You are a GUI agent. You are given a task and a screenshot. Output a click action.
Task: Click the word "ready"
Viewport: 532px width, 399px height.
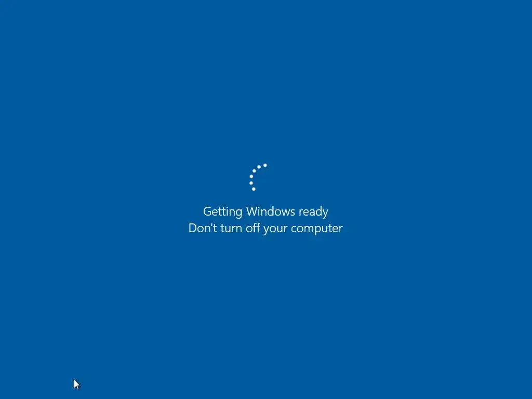coord(313,212)
